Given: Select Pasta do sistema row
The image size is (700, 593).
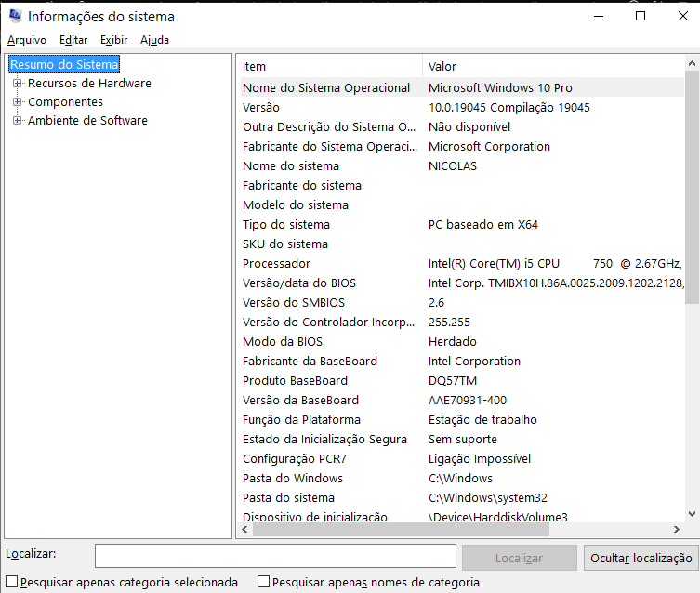Looking at the screenshot, I should (x=462, y=498).
